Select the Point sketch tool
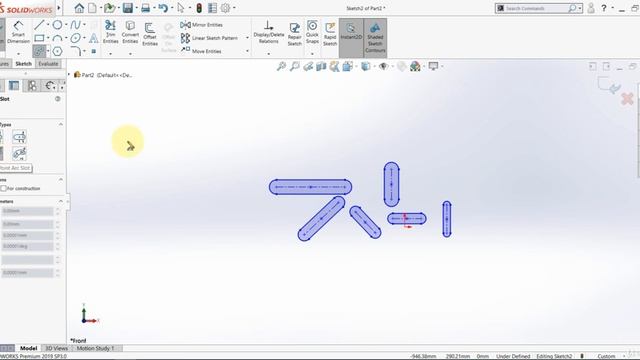 click(93, 51)
